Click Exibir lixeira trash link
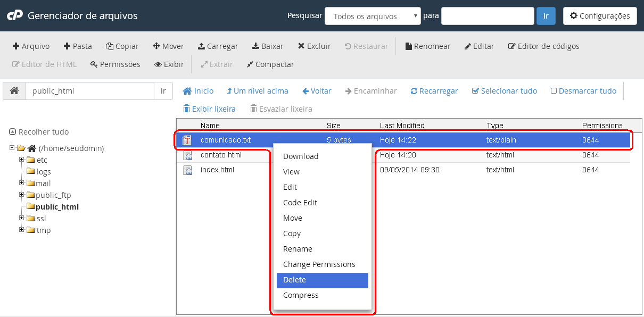The height and width of the screenshot is (317, 644). 209,109
